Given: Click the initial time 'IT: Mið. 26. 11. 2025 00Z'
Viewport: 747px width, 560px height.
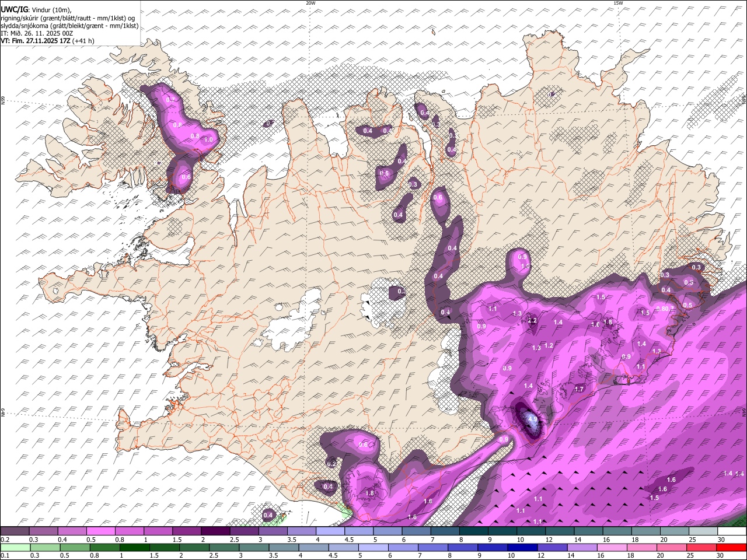Looking at the screenshot, I should [37, 33].
